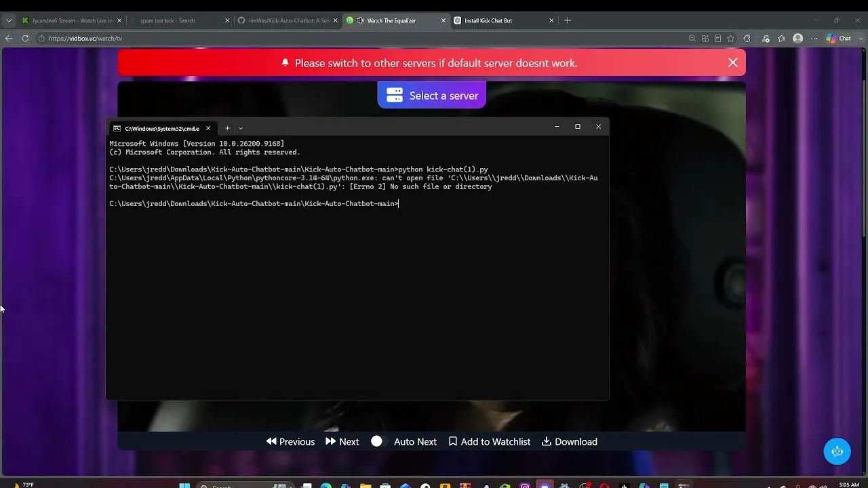868x488 pixels.
Task: Select the cmd.exe terminal tab
Action: pyautogui.click(x=162, y=128)
